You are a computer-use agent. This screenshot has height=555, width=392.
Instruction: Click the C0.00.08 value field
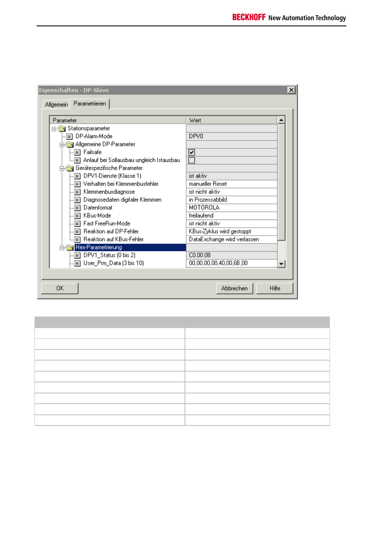232,255
